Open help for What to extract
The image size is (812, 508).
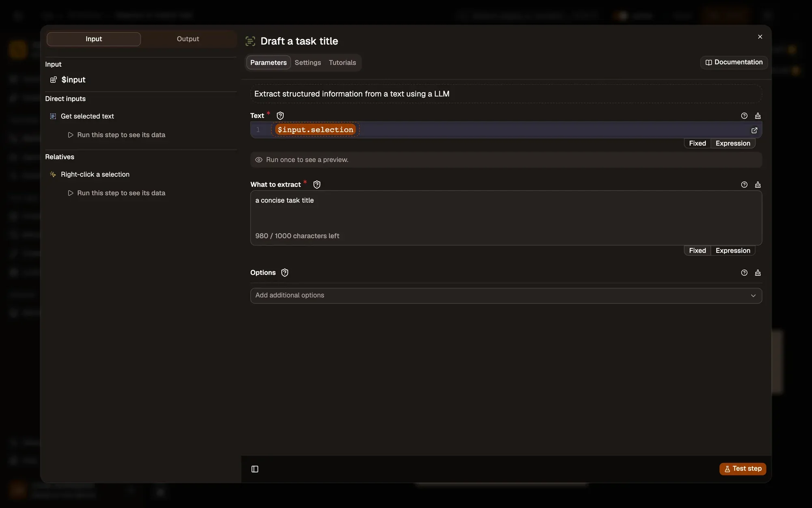coord(744,185)
